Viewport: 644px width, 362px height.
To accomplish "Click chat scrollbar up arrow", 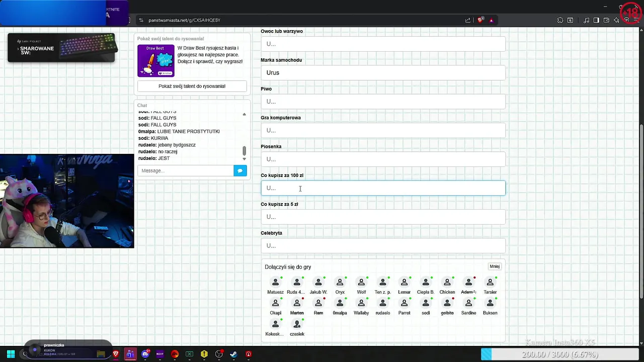I will click(245, 114).
